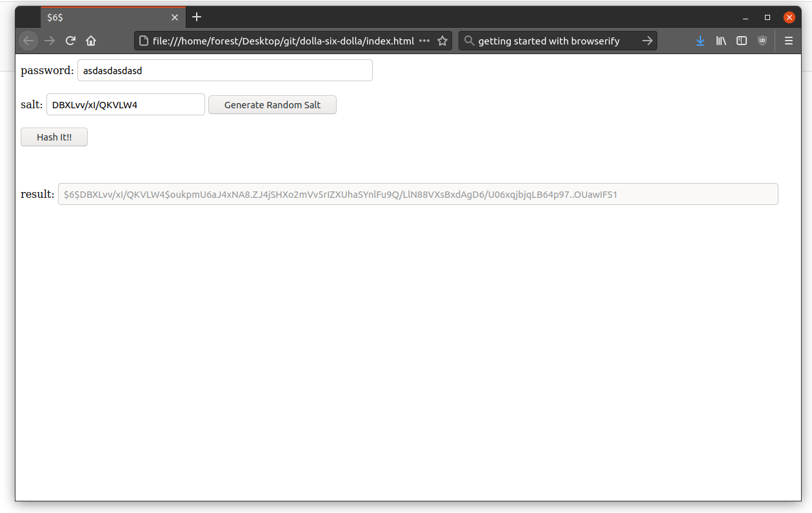Open the Library icon in toolbar
812x513 pixels.
721,41
